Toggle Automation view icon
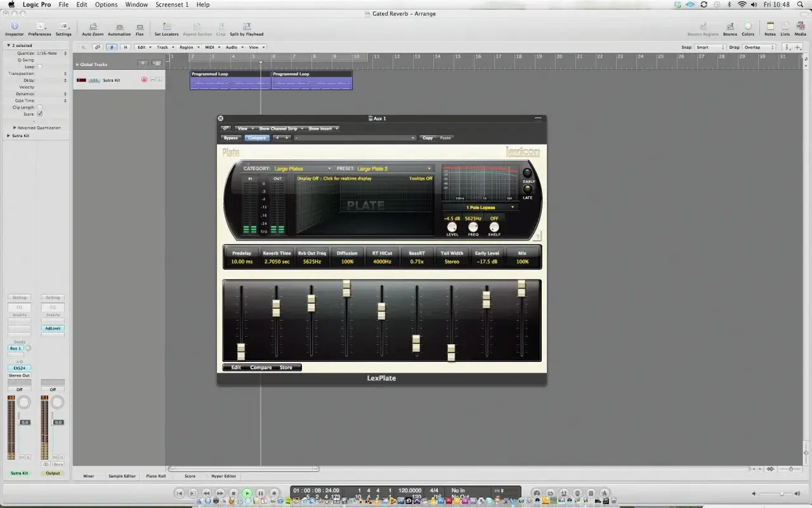Viewport: 812px width, 508px height. point(119,26)
